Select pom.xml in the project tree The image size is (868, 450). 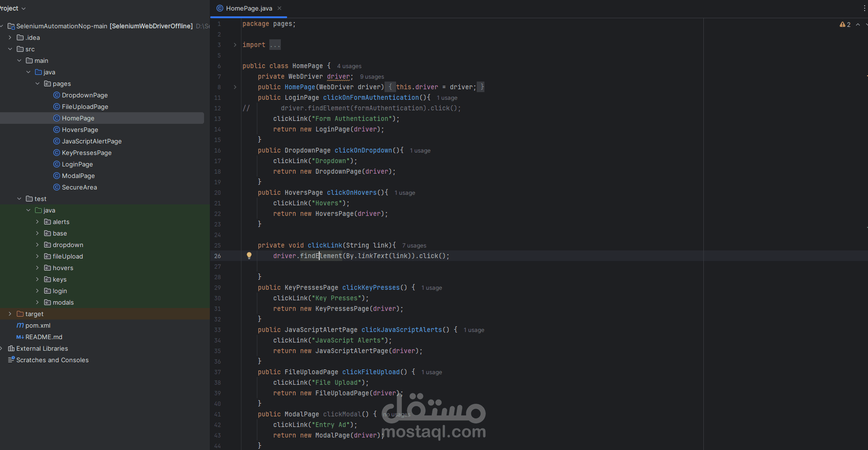tap(38, 325)
